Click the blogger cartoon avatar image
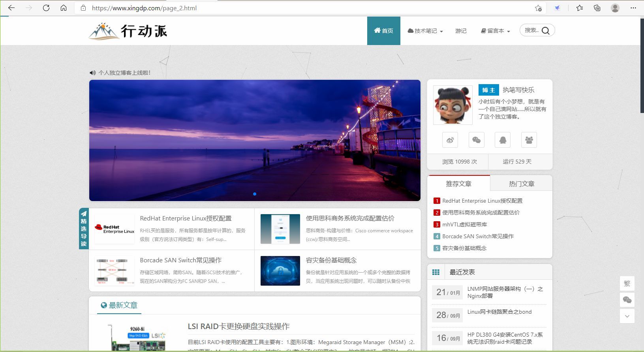This screenshot has height=352, width=644. coord(453,105)
